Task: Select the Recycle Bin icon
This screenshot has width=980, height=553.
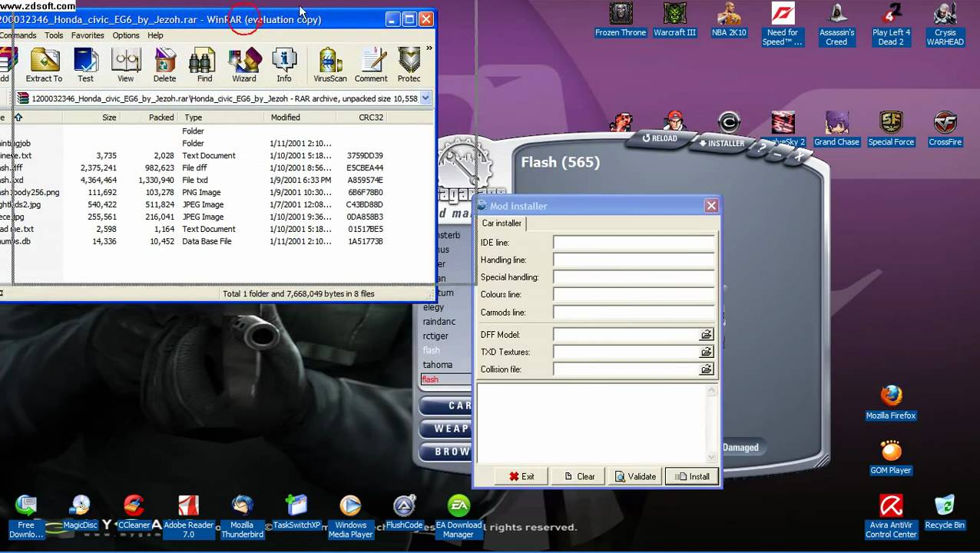Action: pyautogui.click(x=945, y=512)
